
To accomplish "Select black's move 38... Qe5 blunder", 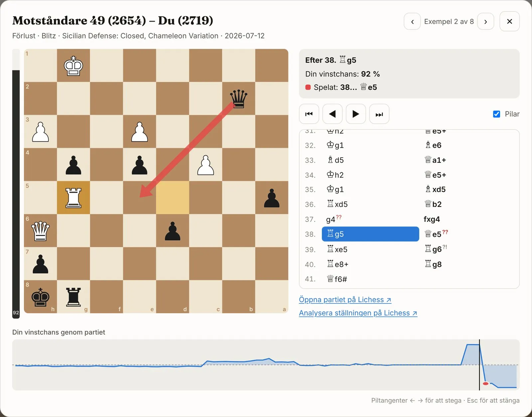I will click(x=436, y=234).
